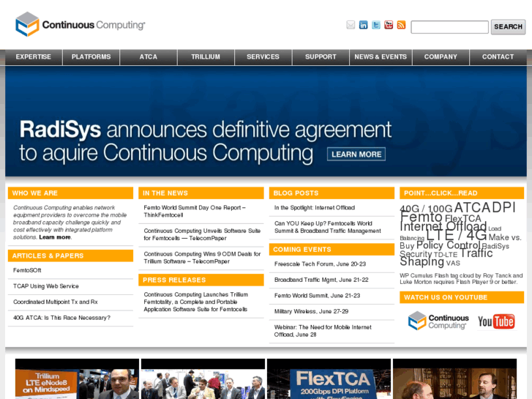Open the NEWS & EVENTS menu
This screenshot has width=532, height=399.
[381, 56]
